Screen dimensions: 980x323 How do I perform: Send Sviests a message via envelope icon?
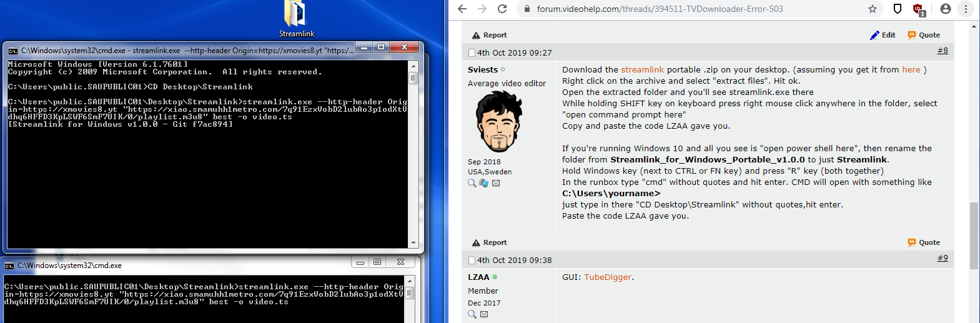tap(496, 183)
